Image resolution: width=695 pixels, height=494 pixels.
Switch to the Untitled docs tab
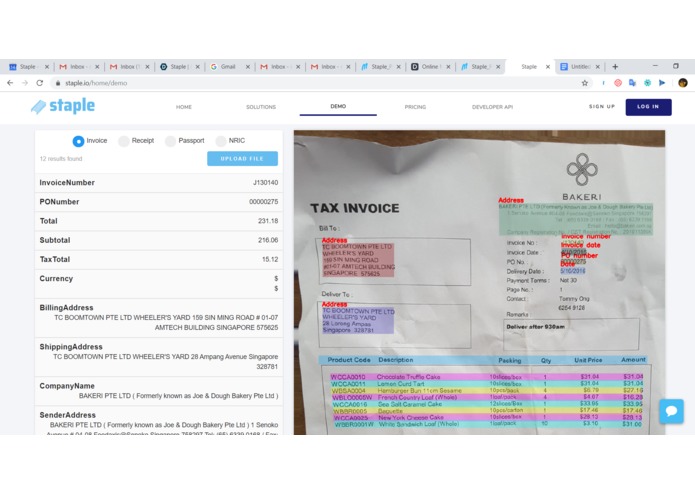578,67
